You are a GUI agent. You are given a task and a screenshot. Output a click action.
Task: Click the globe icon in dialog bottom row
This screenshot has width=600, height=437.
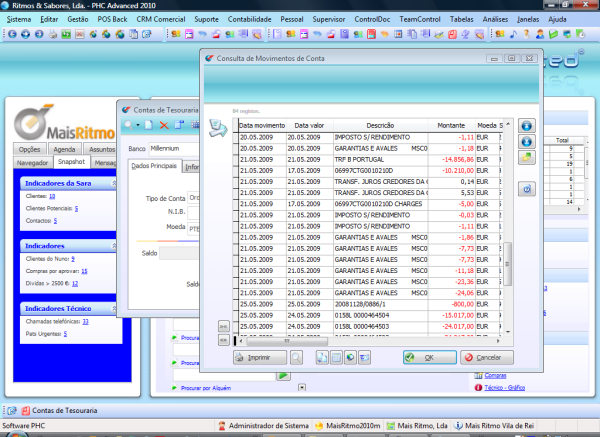pyautogui.click(x=350, y=357)
